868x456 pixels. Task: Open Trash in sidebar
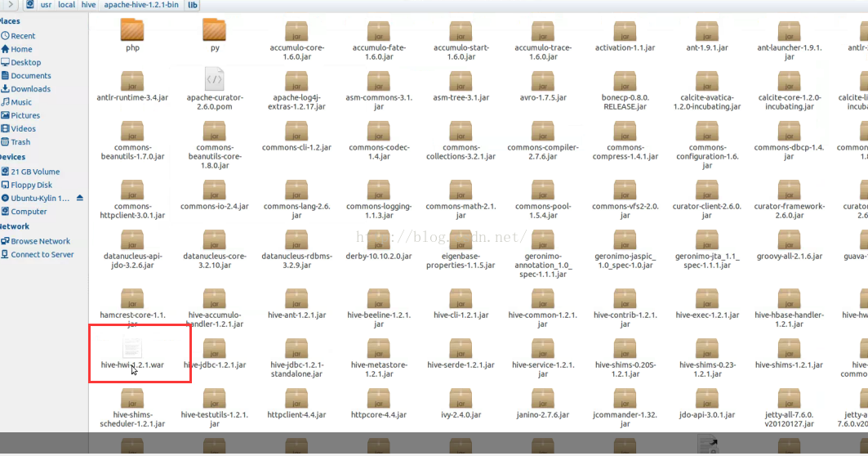pos(20,142)
